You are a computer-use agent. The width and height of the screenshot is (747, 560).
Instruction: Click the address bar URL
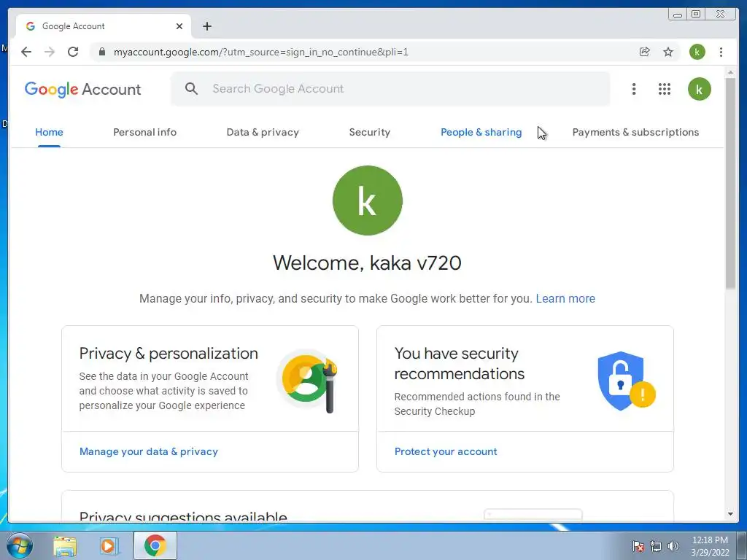(260, 52)
